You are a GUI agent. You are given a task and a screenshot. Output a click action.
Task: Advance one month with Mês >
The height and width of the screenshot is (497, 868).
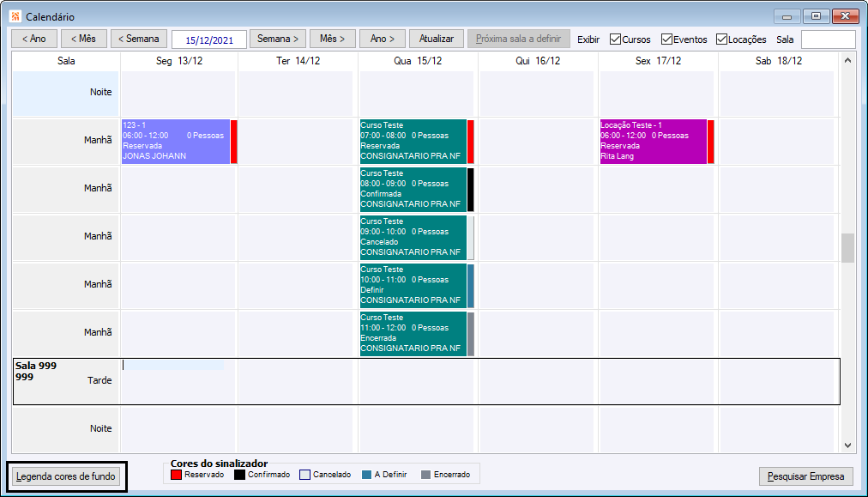click(x=332, y=39)
